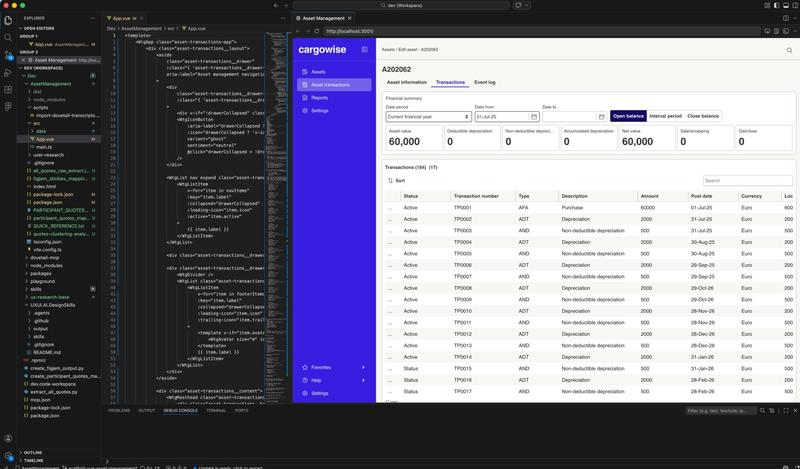Open the Search view in activity bar
This screenshot has width=800, height=469.
pyautogui.click(x=9, y=37)
